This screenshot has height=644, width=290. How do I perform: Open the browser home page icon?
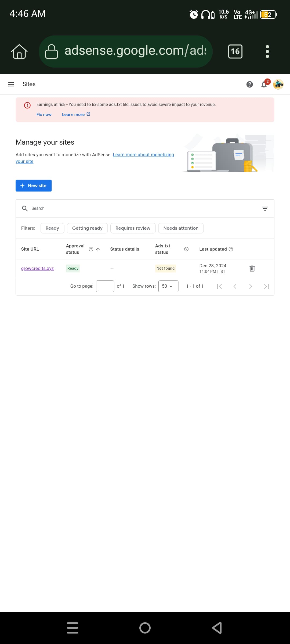[x=19, y=52]
